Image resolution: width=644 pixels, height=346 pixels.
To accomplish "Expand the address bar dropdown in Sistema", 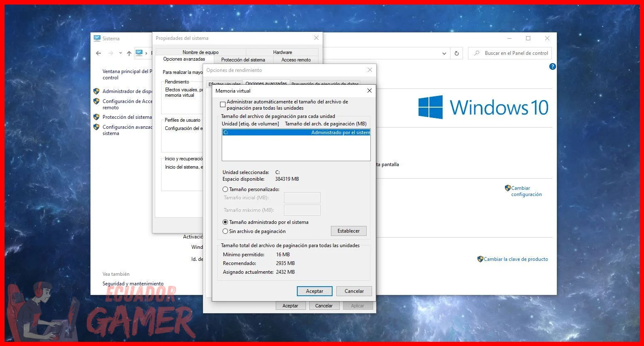I will click(444, 53).
